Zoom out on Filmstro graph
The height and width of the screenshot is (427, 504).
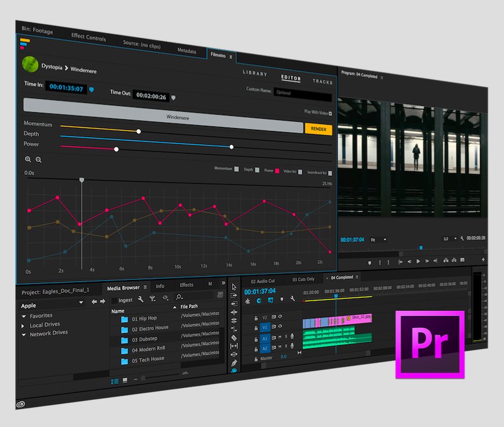click(38, 159)
